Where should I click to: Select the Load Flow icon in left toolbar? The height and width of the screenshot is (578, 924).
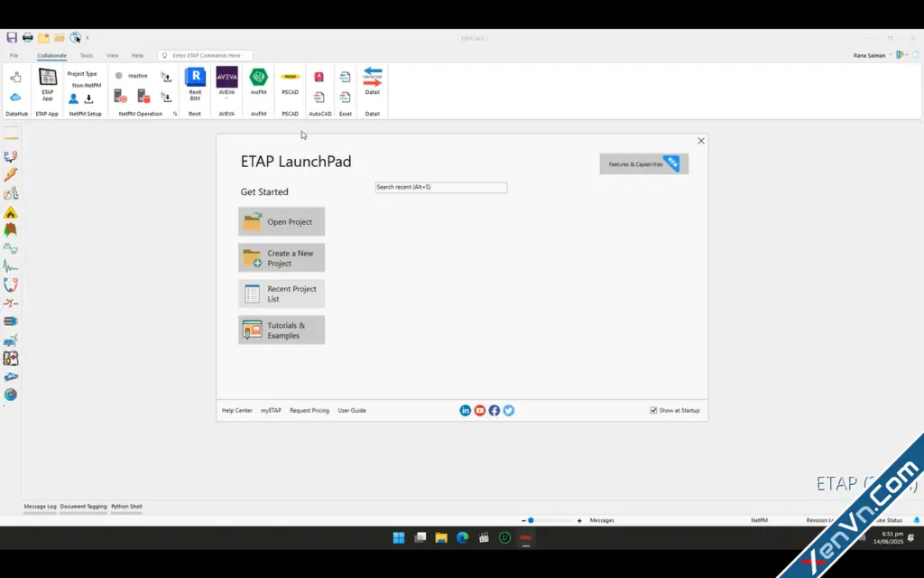11,156
